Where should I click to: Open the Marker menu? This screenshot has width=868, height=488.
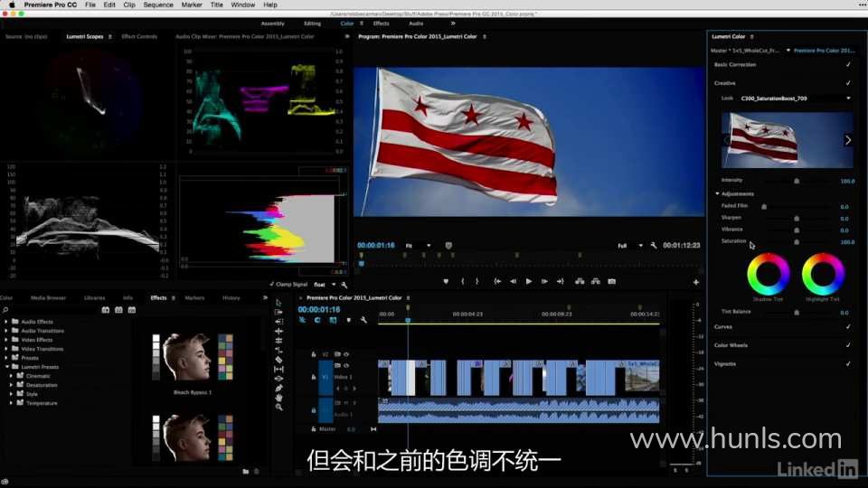click(192, 5)
